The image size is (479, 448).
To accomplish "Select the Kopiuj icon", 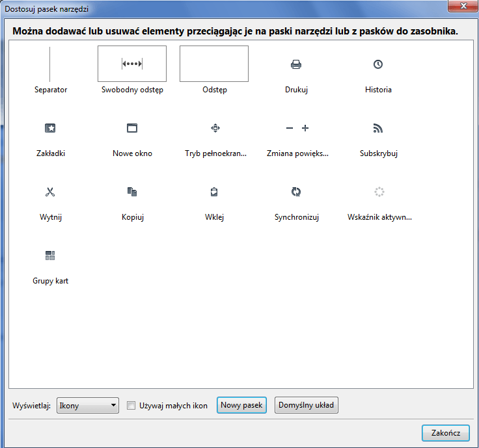I will pos(132,192).
